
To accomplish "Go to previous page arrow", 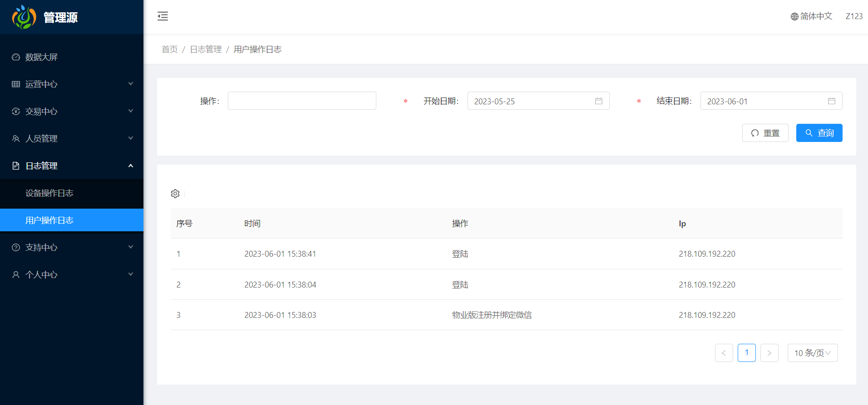I will 724,353.
